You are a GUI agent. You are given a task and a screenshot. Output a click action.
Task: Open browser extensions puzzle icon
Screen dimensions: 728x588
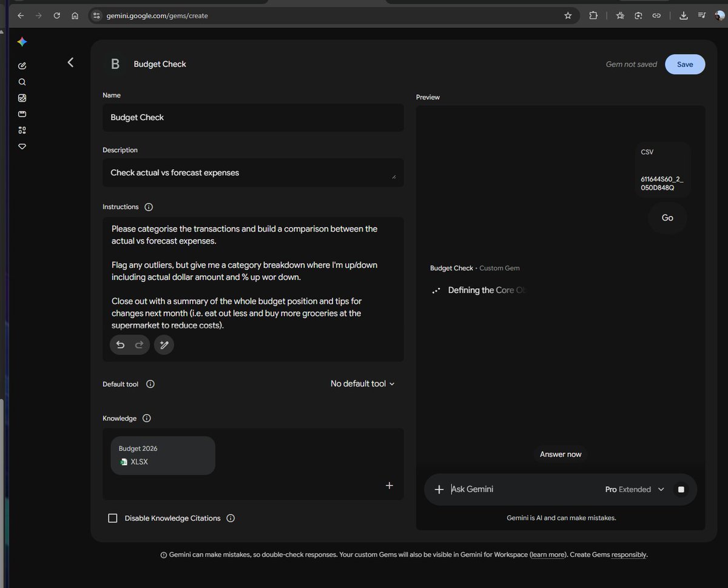(x=593, y=16)
